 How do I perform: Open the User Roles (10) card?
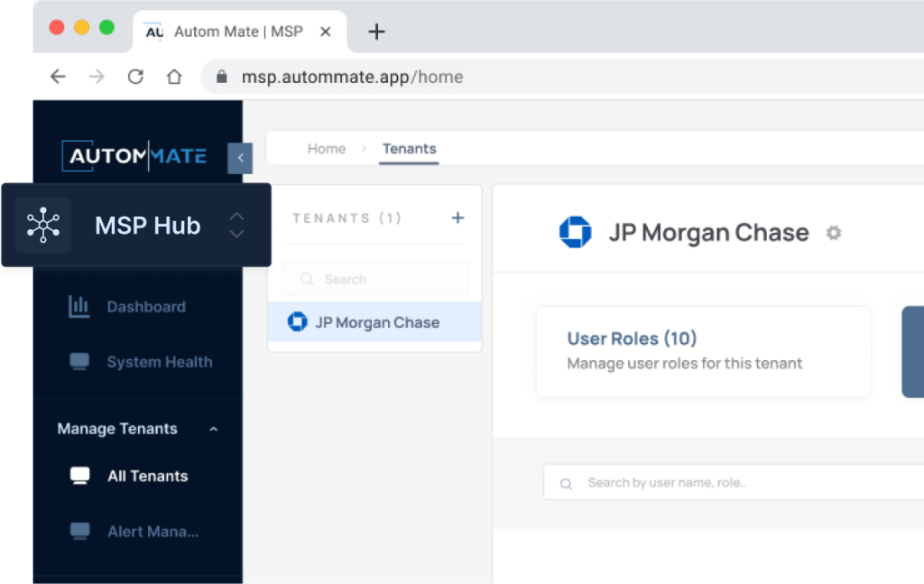click(x=703, y=351)
